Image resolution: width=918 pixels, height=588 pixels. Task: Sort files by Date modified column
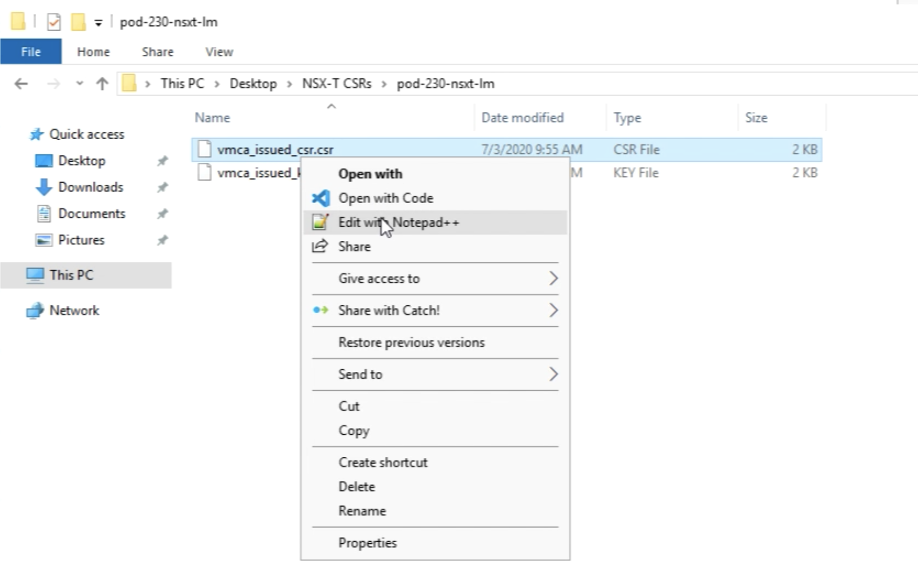(522, 118)
